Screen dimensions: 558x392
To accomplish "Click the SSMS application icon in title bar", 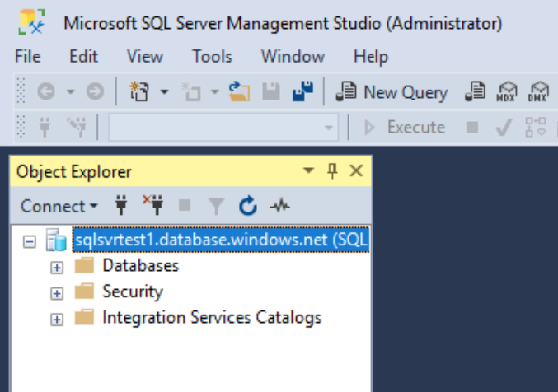I will tap(31, 22).
